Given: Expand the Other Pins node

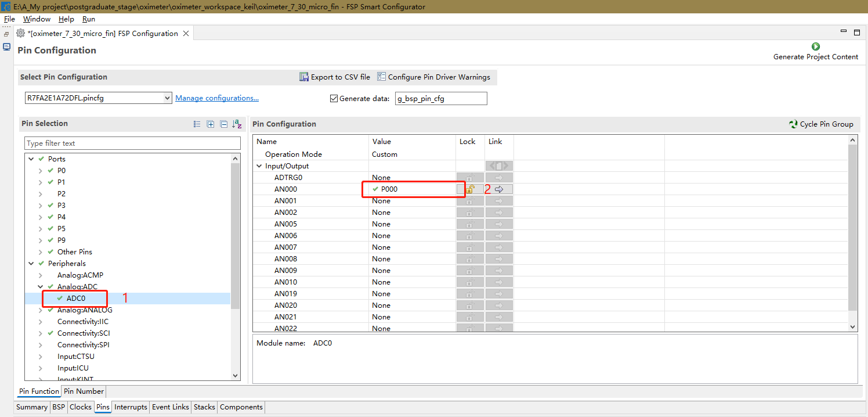Looking at the screenshot, I should point(40,251).
